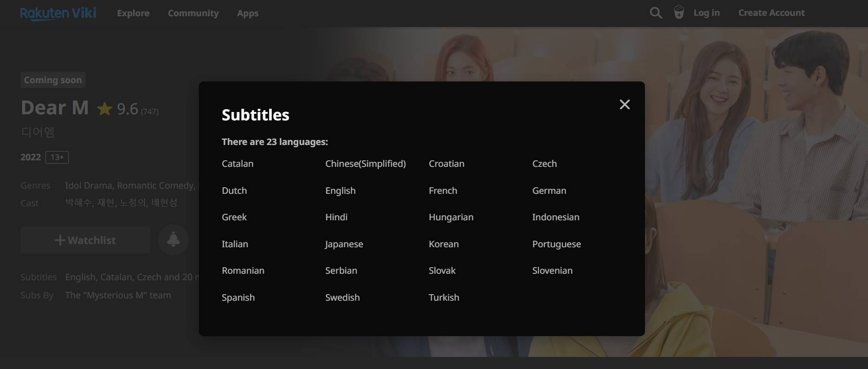Click the 9.6 rating score
This screenshot has height=369, width=868.
tap(127, 109)
